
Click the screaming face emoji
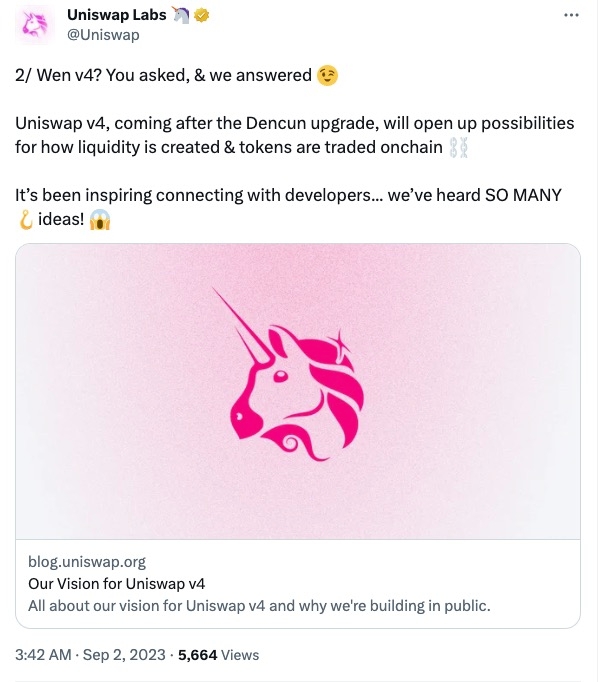pyautogui.click(x=100, y=221)
